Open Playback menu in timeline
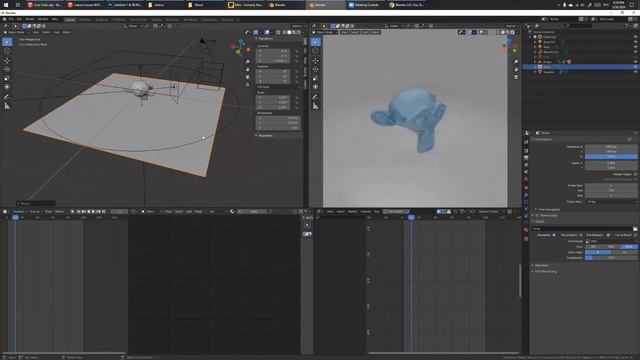Image resolution: width=640 pixels, height=360 pixels. 19,211
